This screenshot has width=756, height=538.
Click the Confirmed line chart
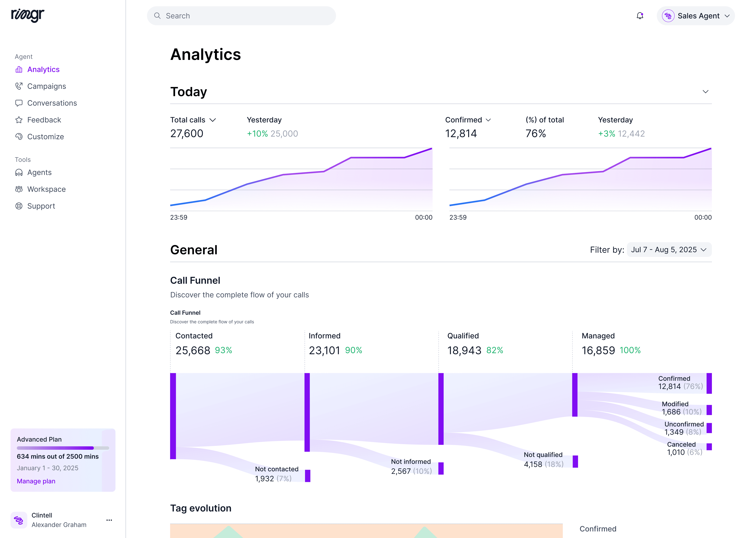581,180
